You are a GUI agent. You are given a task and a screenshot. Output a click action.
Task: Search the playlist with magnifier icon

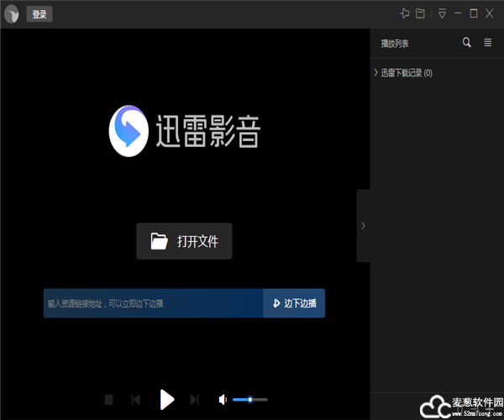coord(467,43)
